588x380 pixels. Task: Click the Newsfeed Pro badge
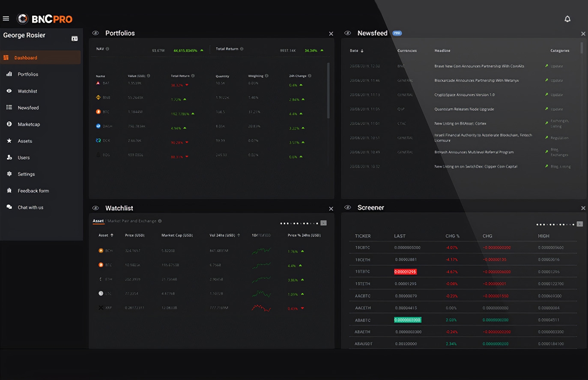397,33
